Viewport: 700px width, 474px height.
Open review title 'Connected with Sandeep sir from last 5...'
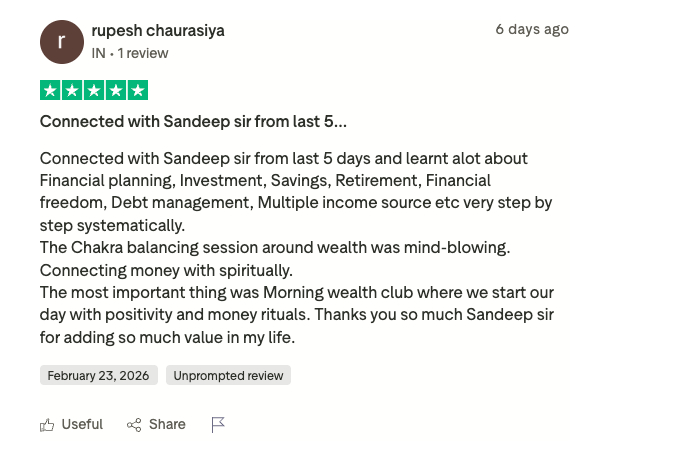(x=193, y=121)
